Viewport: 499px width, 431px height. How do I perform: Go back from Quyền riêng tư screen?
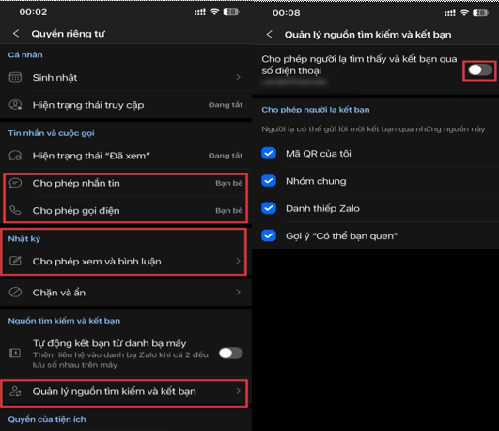(16, 34)
